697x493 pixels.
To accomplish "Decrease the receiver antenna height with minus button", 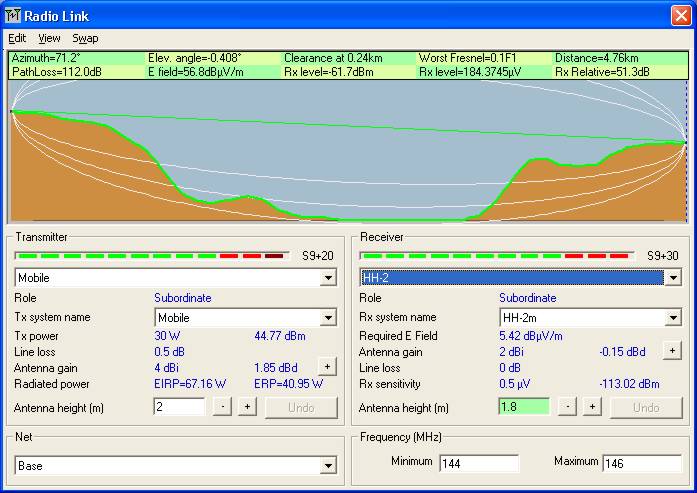I will point(567,407).
